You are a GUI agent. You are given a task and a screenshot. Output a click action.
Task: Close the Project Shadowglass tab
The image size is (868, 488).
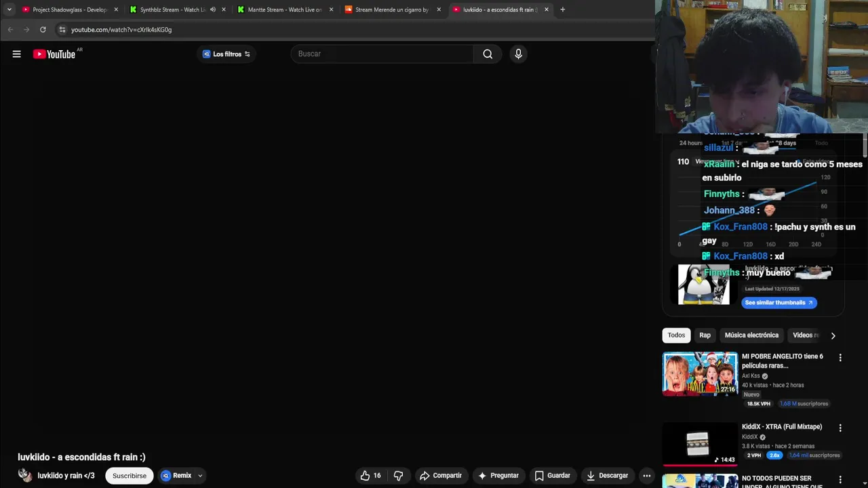pos(116,9)
